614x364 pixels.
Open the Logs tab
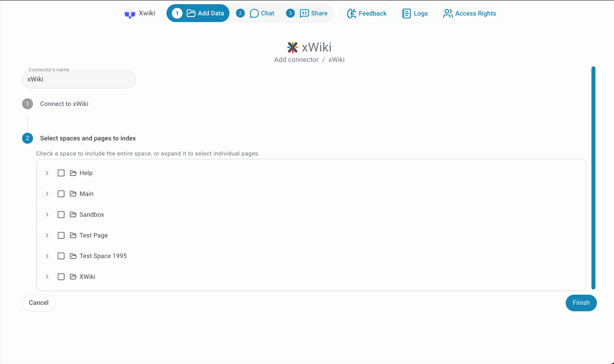pos(415,13)
